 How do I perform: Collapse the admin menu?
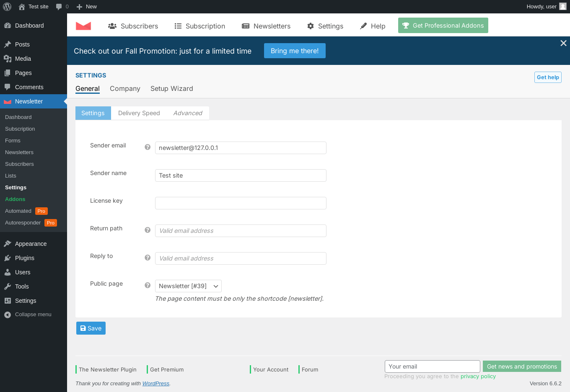tap(34, 315)
